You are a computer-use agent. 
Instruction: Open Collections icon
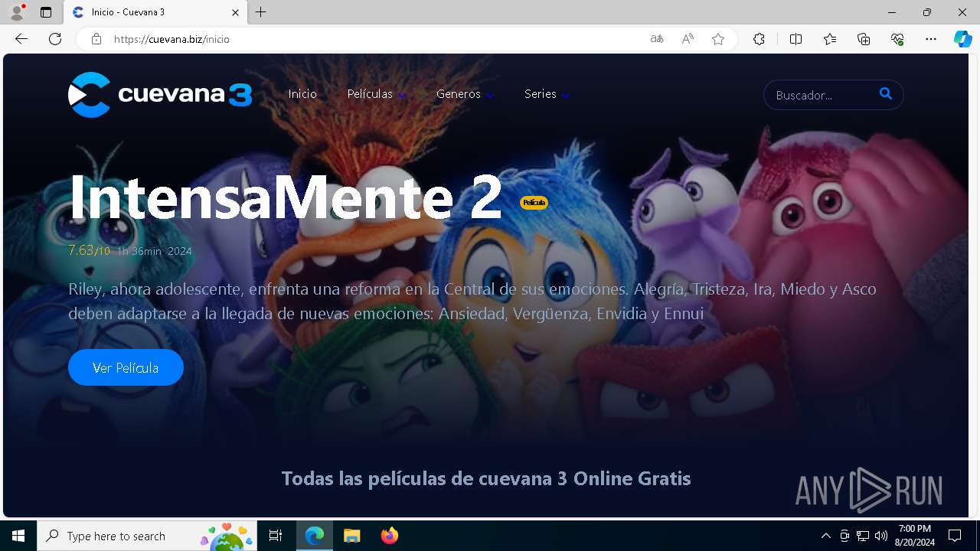click(864, 39)
